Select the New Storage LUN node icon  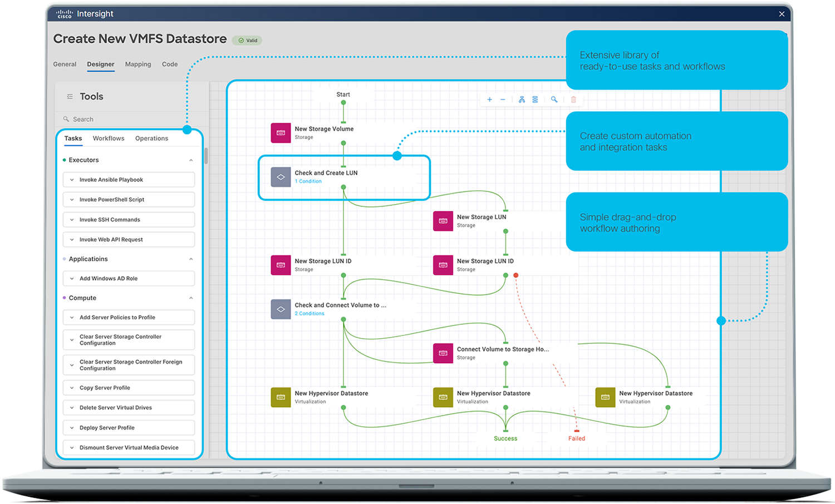coord(443,221)
